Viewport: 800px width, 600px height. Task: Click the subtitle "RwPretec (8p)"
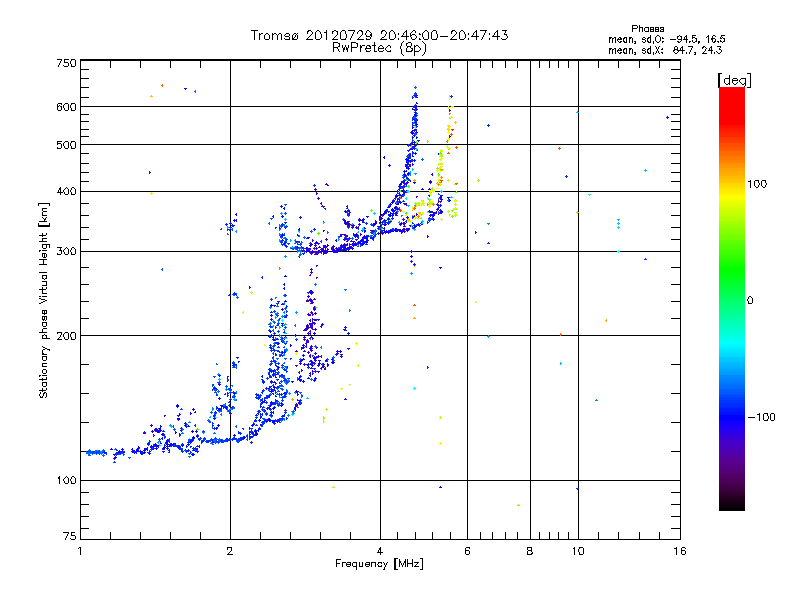click(379, 48)
